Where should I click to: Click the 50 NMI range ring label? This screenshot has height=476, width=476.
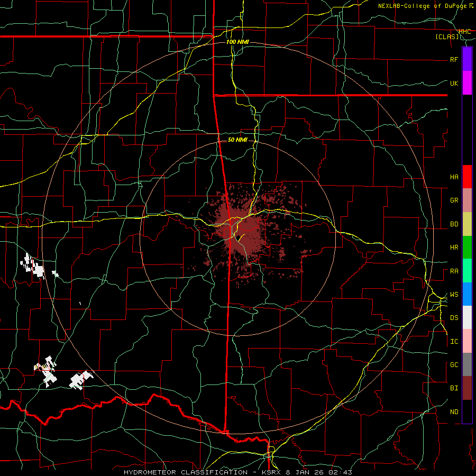pyautogui.click(x=237, y=140)
